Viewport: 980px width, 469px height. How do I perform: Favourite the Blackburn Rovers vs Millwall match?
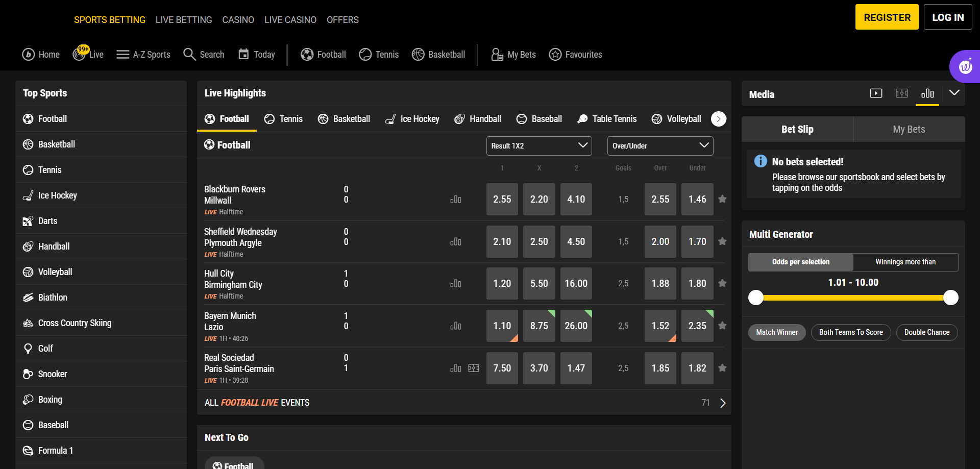click(722, 199)
